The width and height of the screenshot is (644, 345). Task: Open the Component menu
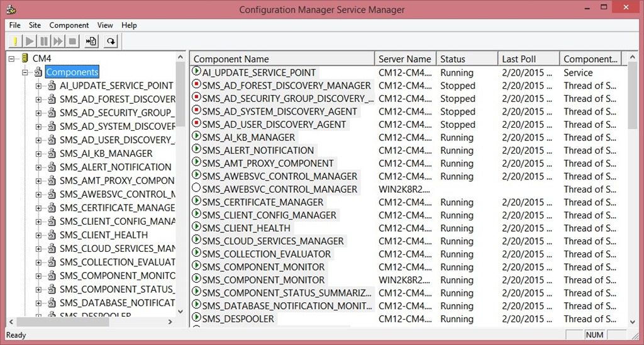click(69, 25)
